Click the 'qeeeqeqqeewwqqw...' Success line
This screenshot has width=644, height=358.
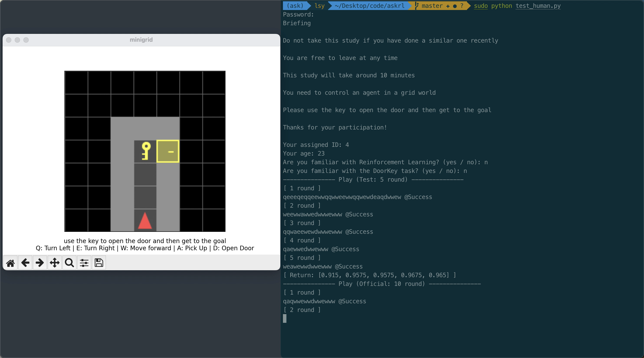358,197
